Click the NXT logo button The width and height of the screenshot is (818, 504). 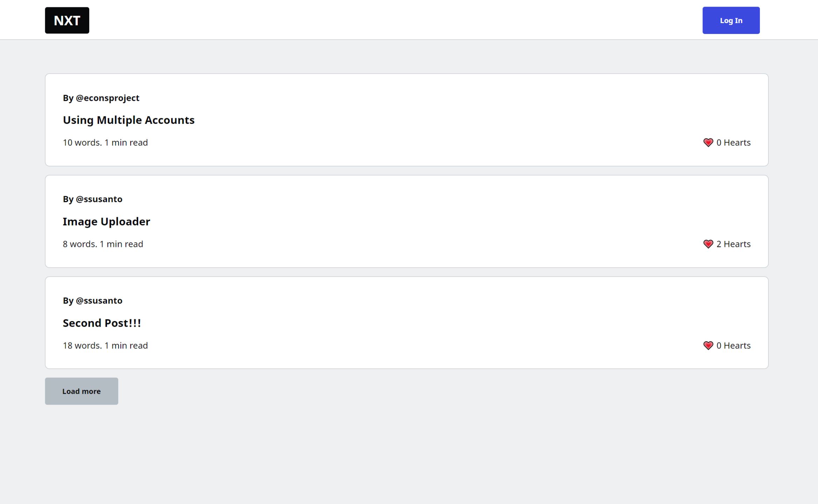point(67,20)
